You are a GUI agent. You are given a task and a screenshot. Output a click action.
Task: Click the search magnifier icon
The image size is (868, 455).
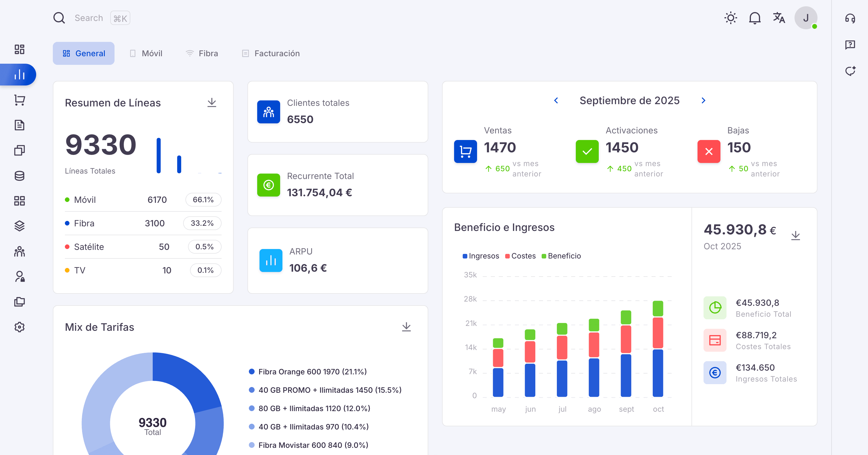tap(59, 18)
